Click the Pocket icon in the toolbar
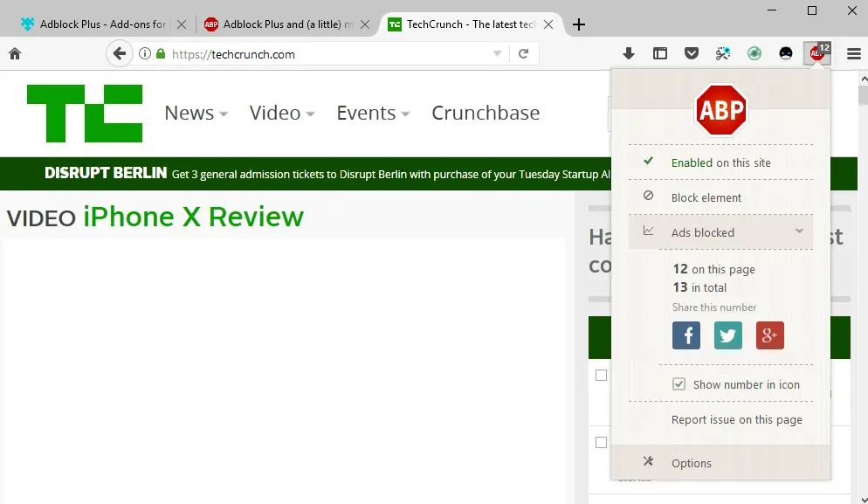Screen dimensions: 868x504 [x=692, y=54]
